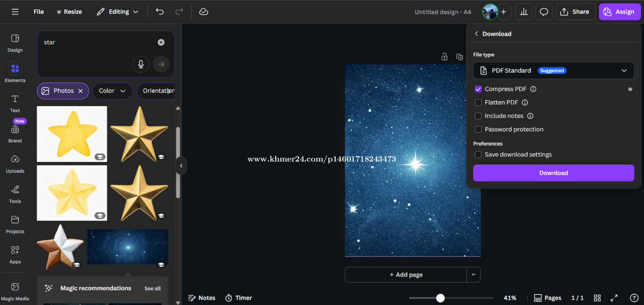Enable the Flatten PDF checkbox
This screenshot has width=644, height=305.
478,102
